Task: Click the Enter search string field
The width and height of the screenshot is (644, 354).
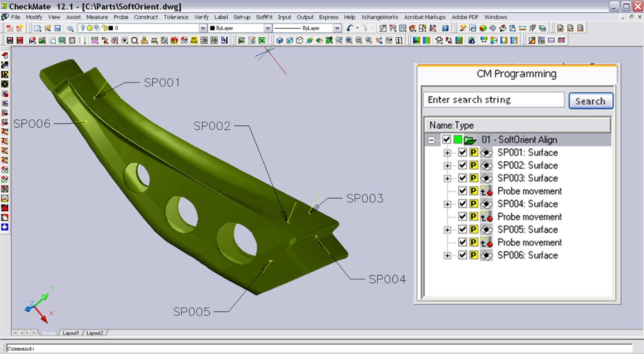Action: click(x=493, y=100)
